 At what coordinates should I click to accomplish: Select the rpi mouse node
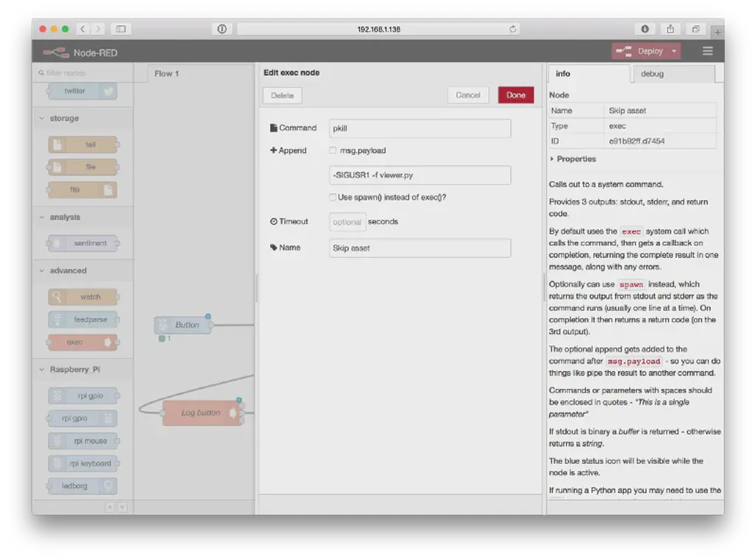(x=83, y=441)
